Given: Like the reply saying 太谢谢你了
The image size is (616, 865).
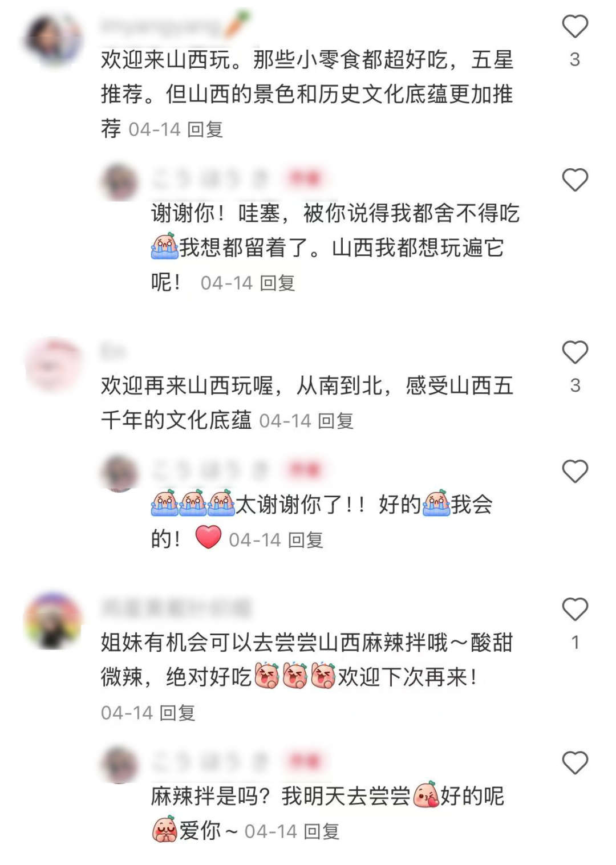Looking at the screenshot, I should (575, 472).
